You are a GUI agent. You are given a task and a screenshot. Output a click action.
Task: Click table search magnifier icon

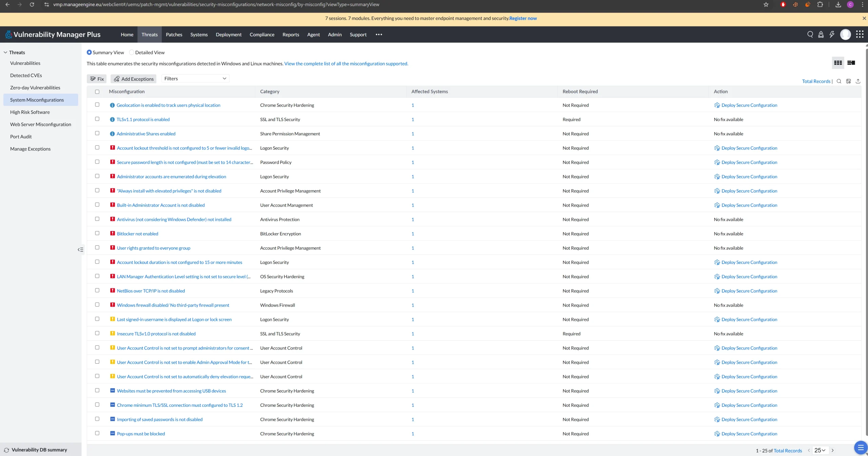tap(839, 81)
